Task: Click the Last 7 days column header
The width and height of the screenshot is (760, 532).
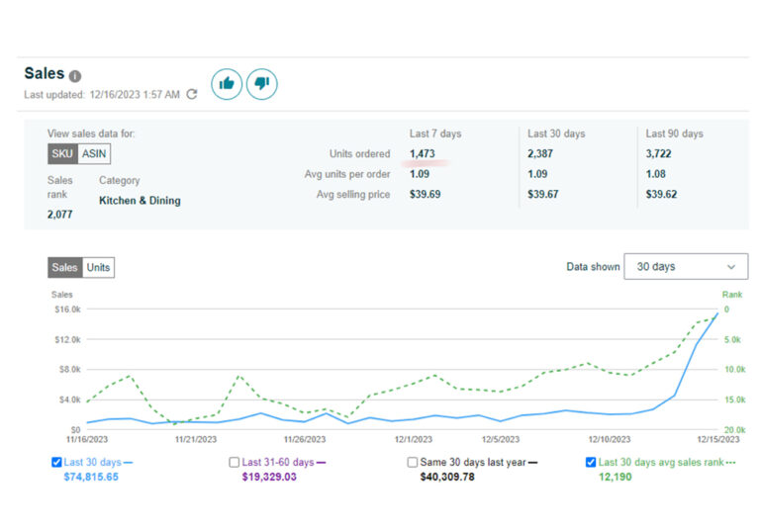Action: point(435,133)
